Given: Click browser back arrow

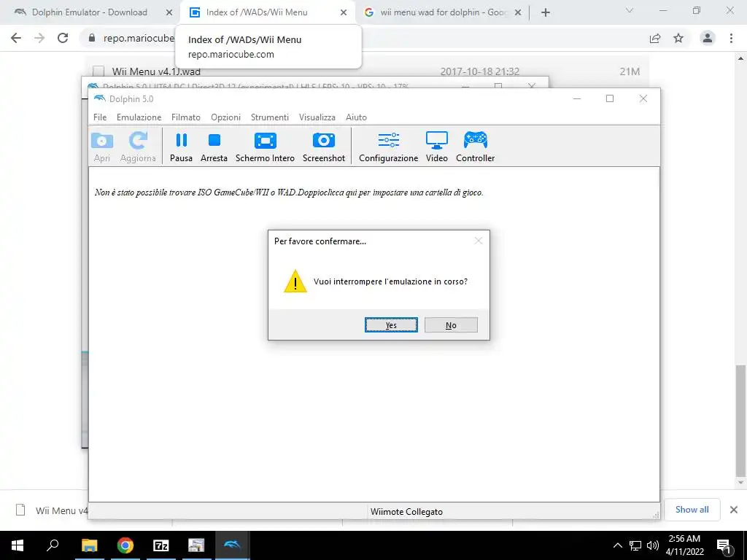Looking at the screenshot, I should coord(16,38).
